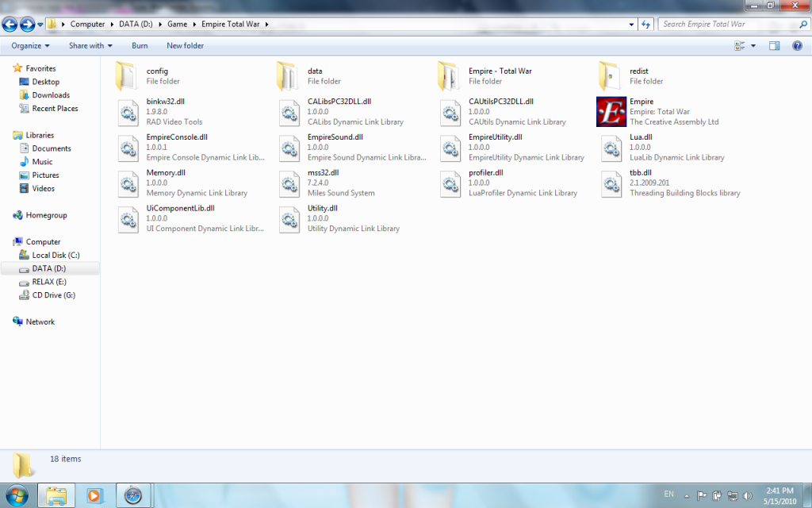Open the redist folder icon
The width and height of the screenshot is (812, 508).
tap(611, 76)
